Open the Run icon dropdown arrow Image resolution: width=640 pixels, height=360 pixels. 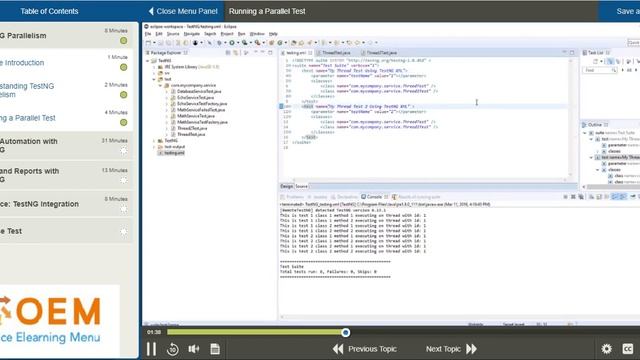tap(238, 43)
